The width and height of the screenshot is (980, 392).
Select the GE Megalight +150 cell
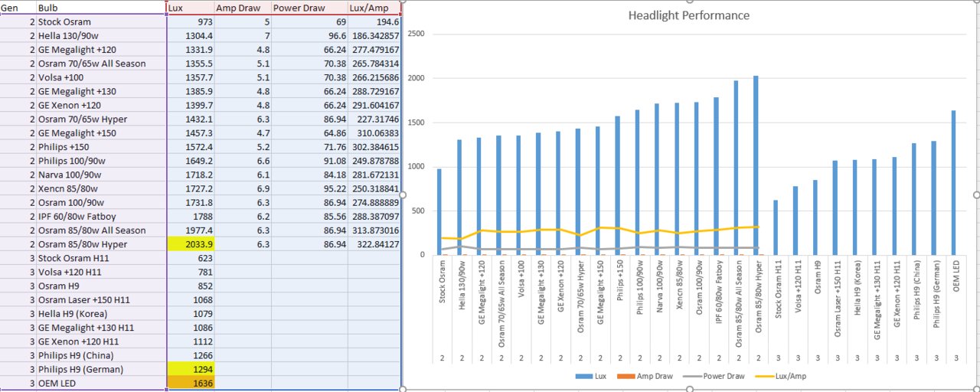(101, 132)
